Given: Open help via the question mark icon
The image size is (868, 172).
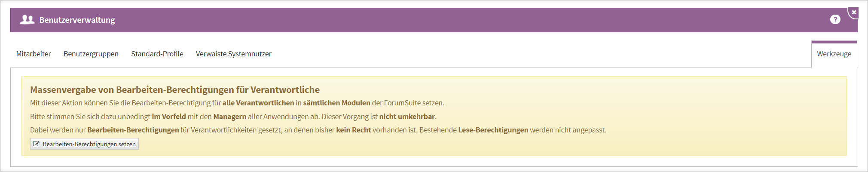Looking at the screenshot, I should pos(835,19).
